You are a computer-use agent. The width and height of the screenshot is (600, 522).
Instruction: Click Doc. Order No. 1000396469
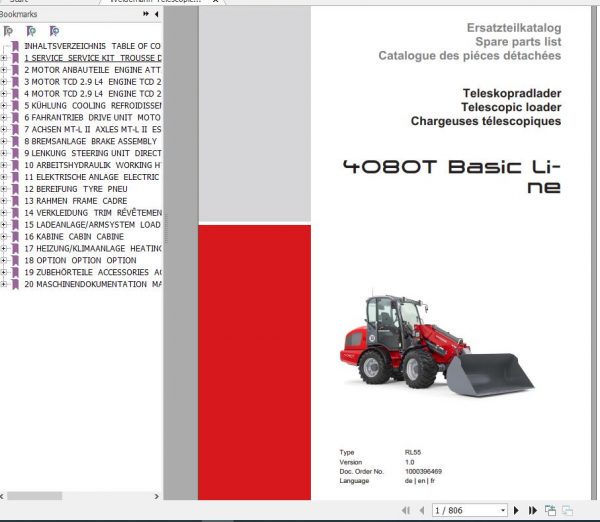(x=390, y=471)
